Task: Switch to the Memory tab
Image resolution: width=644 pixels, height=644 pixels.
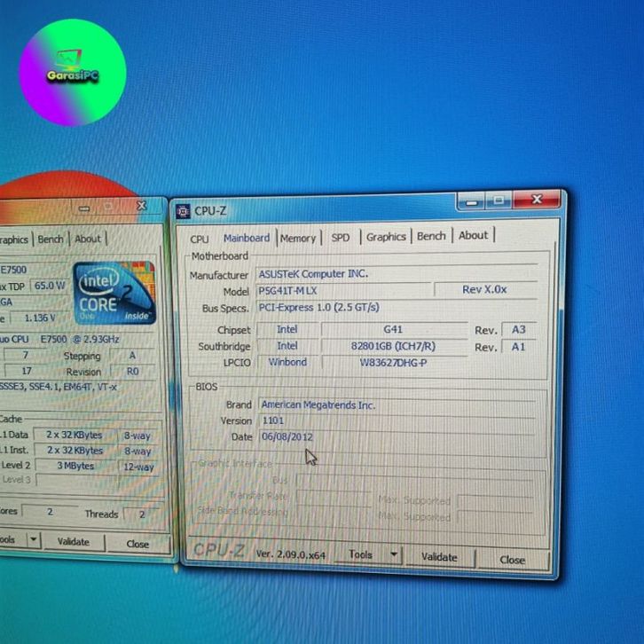Action: coord(298,239)
